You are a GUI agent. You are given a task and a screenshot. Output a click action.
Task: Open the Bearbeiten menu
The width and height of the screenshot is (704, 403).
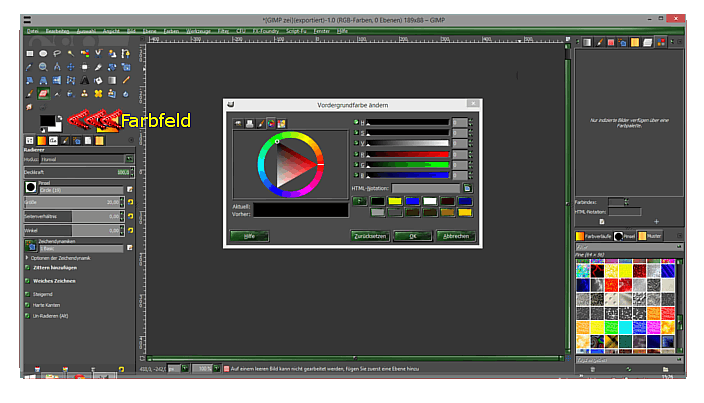click(57, 31)
